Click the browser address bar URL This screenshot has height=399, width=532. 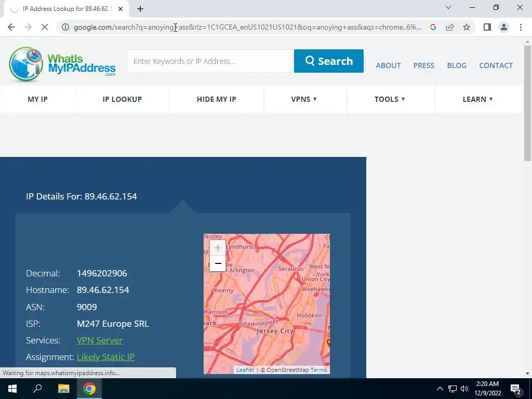coord(247,27)
